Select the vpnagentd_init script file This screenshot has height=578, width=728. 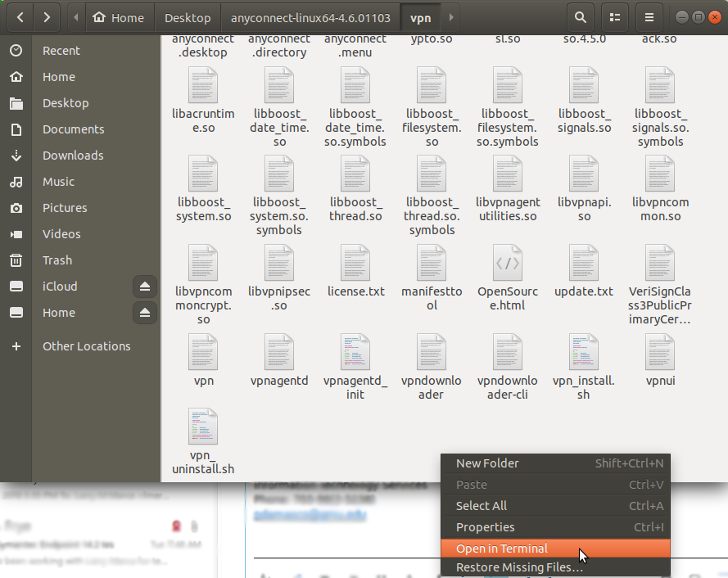[x=355, y=367]
